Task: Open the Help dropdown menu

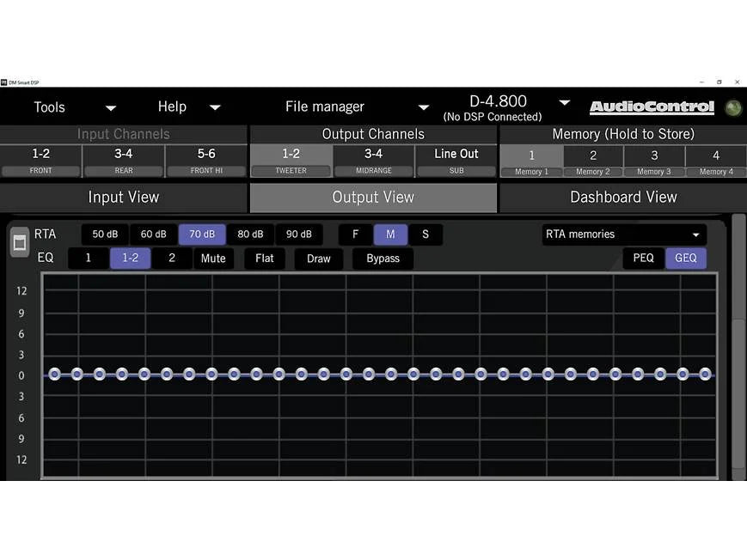Action: pos(189,107)
